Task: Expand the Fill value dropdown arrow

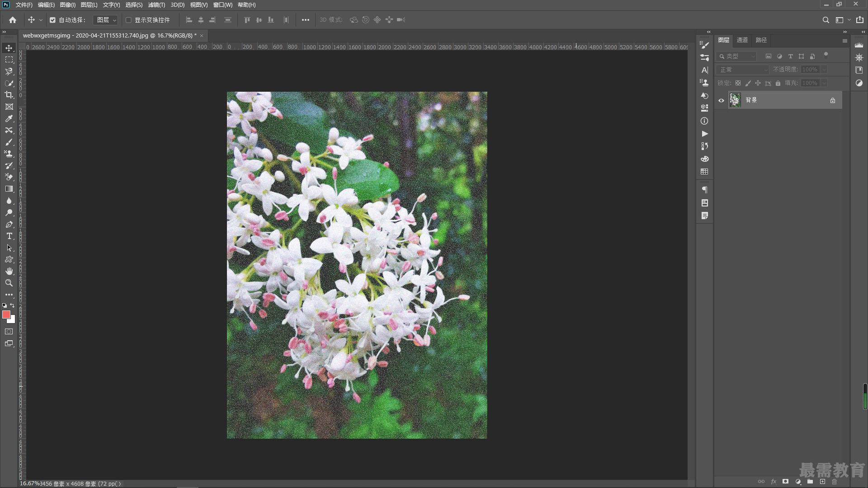Action: click(x=824, y=83)
